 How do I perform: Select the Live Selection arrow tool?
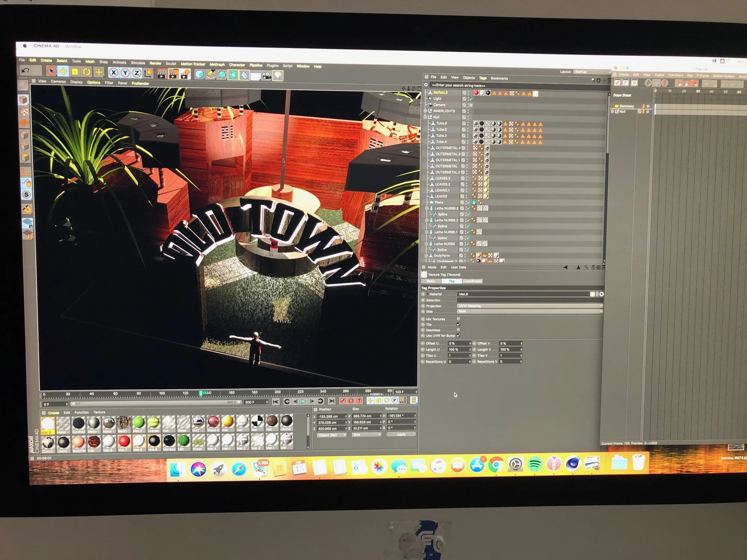pyautogui.click(x=51, y=71)
